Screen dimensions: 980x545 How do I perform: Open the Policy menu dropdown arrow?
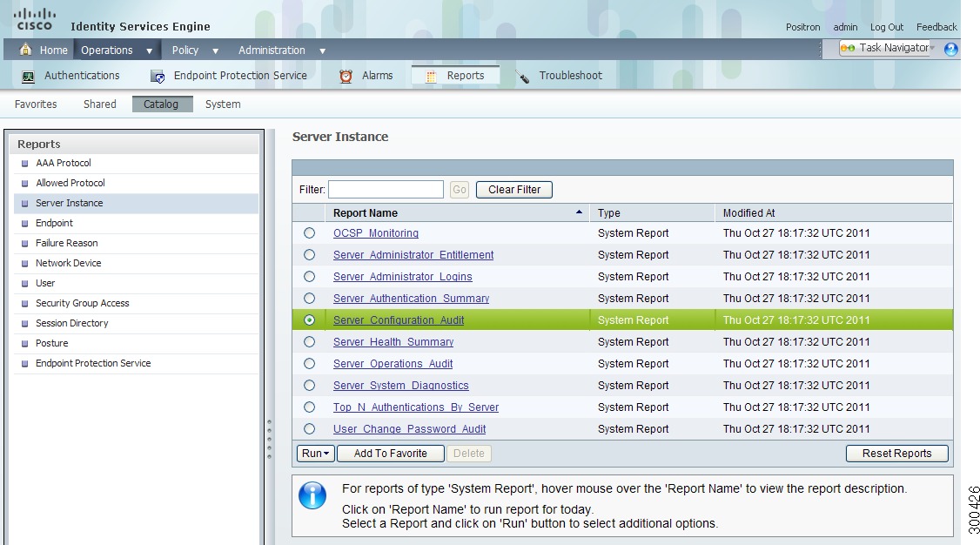[215, 50]
